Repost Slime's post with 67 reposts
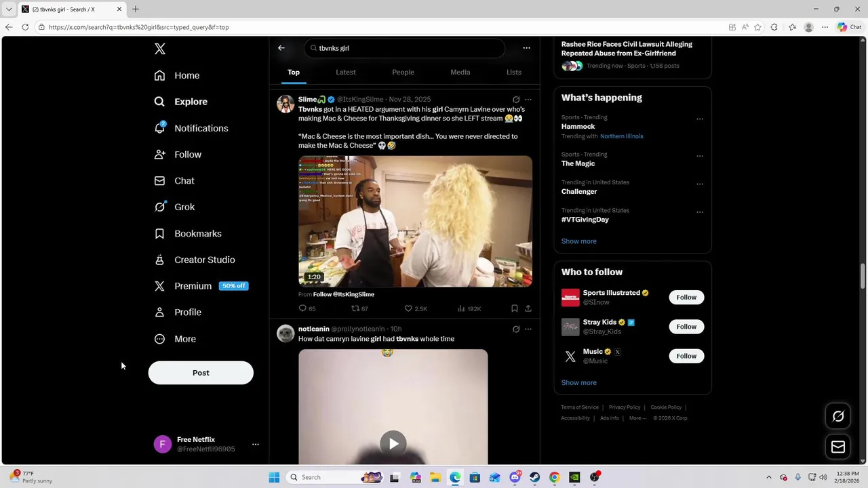Screen dimensions: 868x488 click(x=359, y=308)
